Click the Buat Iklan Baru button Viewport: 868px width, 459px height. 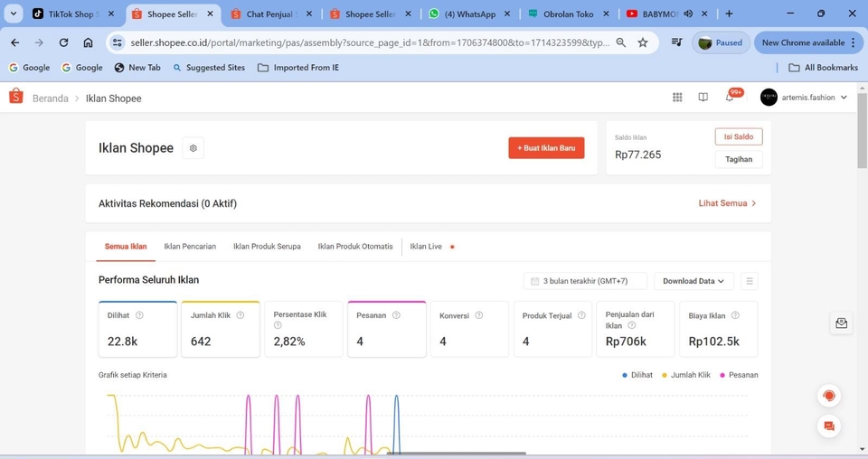[x=546, y=147]
